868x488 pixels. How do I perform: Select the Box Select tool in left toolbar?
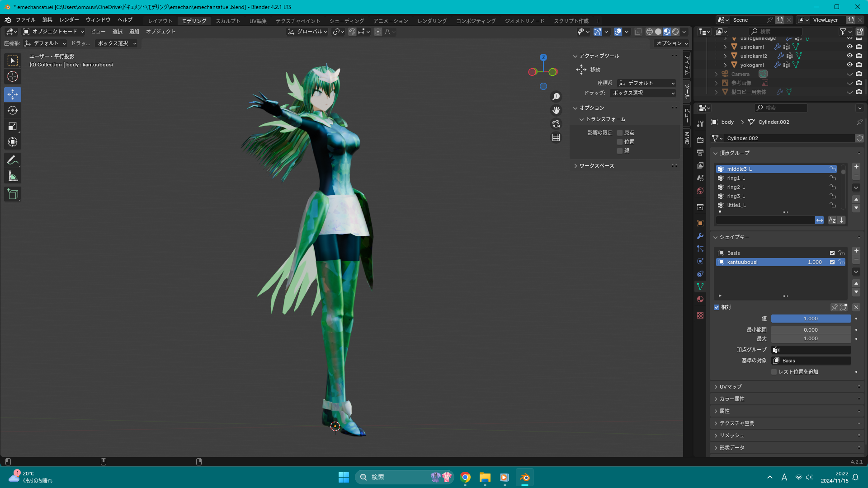pyautogui.click(x=13, y=61)
